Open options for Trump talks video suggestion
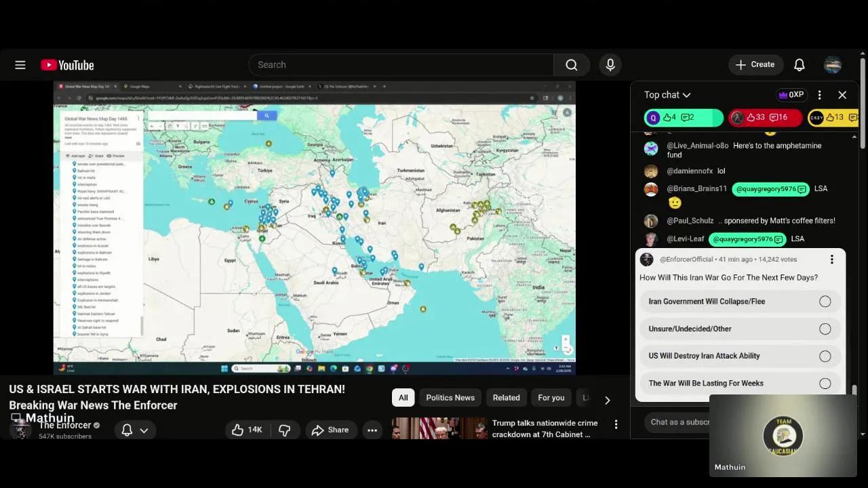 616,424
